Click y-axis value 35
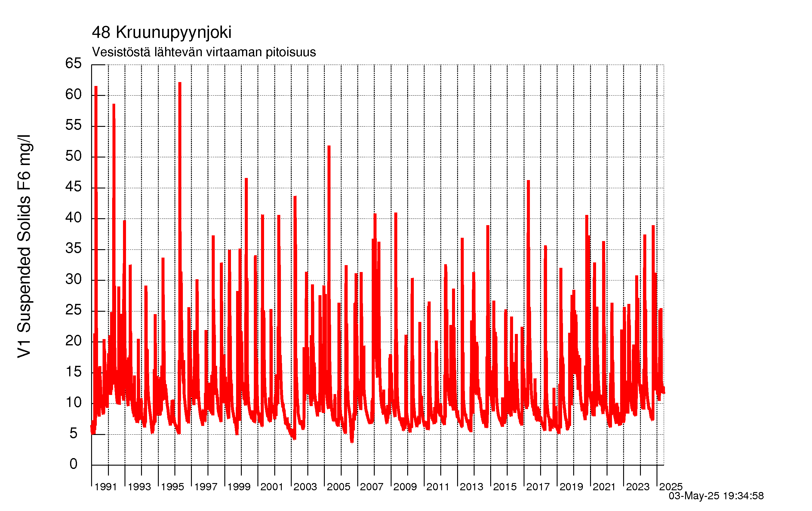This screenshot has height=511, width=812. (73, 248)
